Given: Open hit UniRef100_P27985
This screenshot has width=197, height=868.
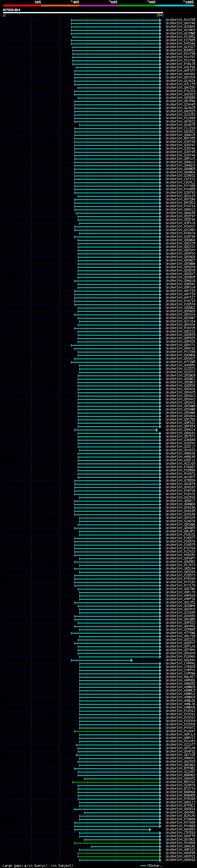Looking at the screenshot, I should 180,40.
